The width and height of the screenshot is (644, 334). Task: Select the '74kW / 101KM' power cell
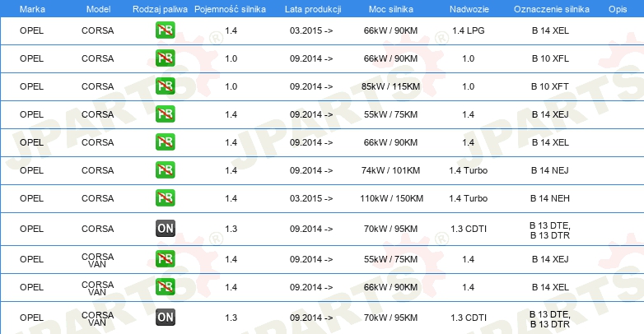tap(390, 169)
